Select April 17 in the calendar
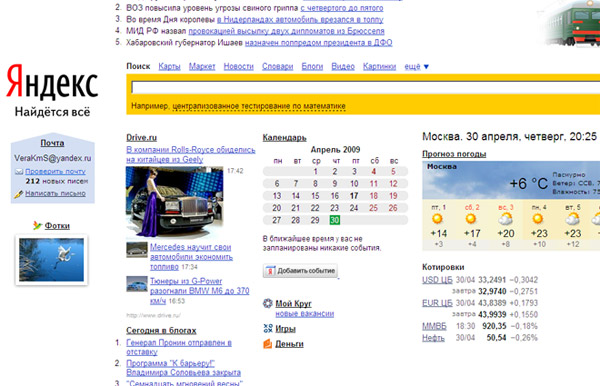This screenshot has height=386, width=600. (354, 196)
